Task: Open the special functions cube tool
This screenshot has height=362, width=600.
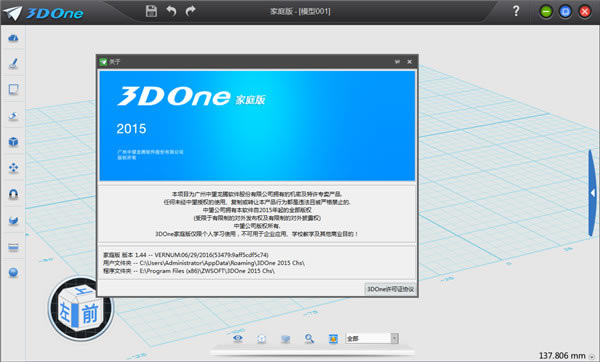Action: [x=13, y=142]
